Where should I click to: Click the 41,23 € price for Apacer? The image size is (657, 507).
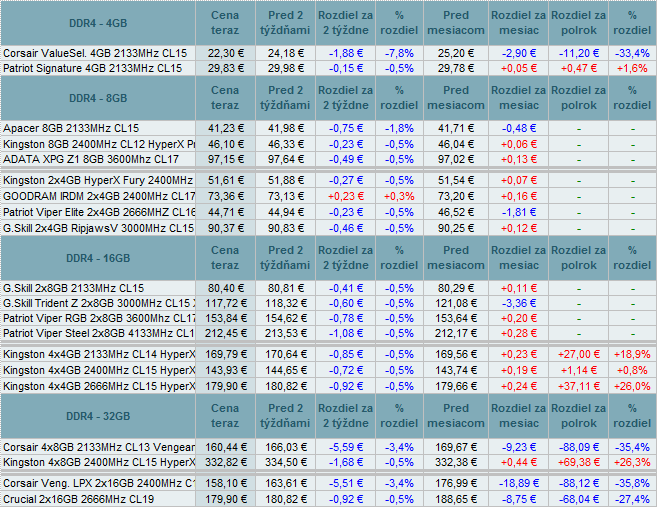pyautogui.click(x=225, y=128)
